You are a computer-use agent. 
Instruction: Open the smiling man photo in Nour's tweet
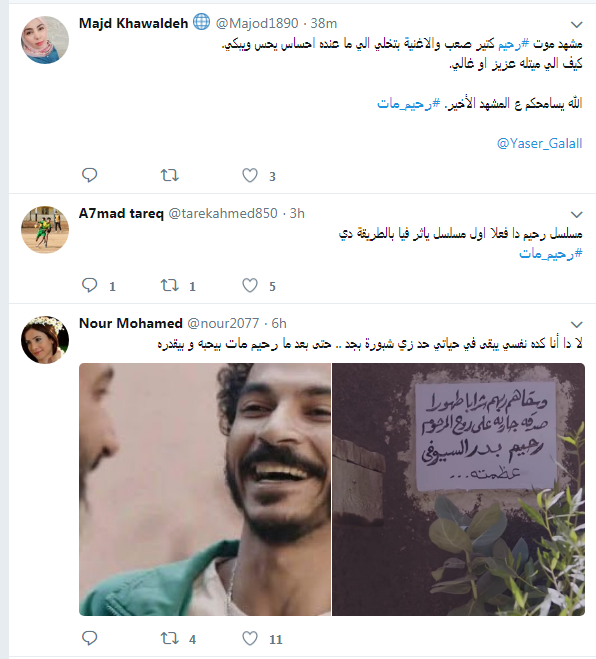point(205,489)
